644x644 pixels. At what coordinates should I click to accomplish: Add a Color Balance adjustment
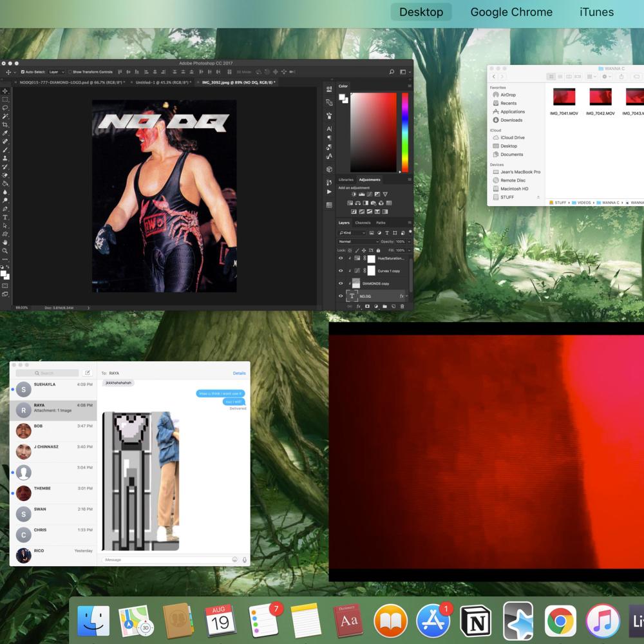357,203
